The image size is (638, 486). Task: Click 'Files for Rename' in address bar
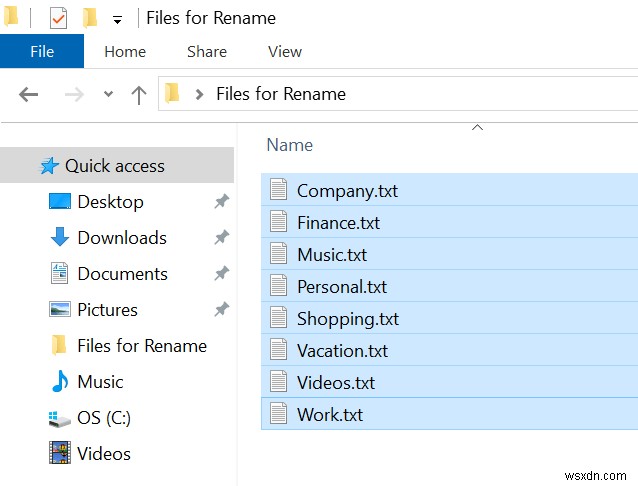click(x=281, y=94)
